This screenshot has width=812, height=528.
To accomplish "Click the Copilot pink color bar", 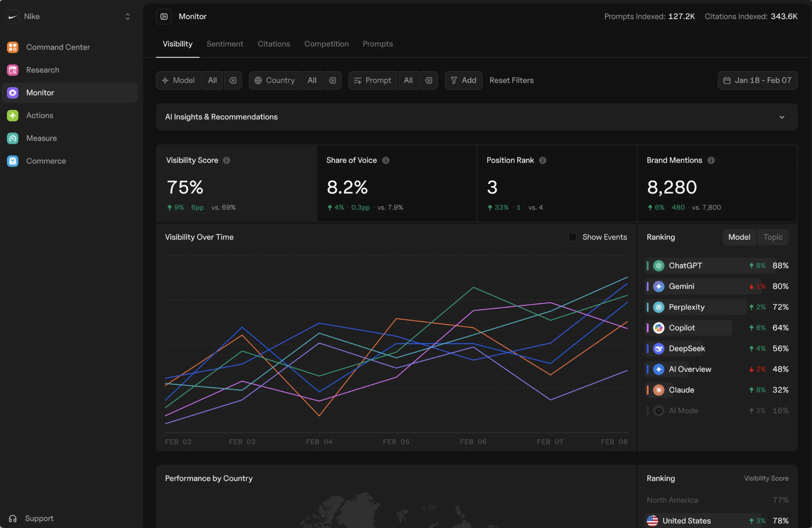I will point(648,328).
